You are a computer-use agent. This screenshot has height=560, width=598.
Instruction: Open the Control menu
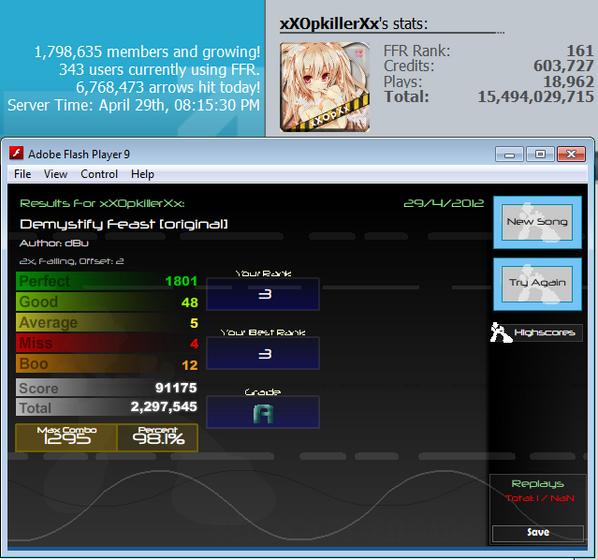pyautogui.click(x=99, y=174)
